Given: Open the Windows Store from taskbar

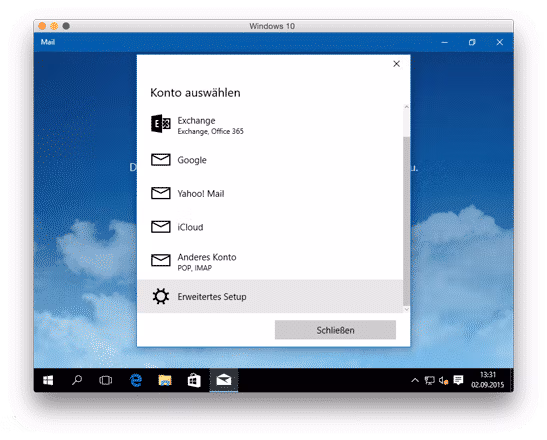Looking at the screenshot, I should [x=194, y=380].
